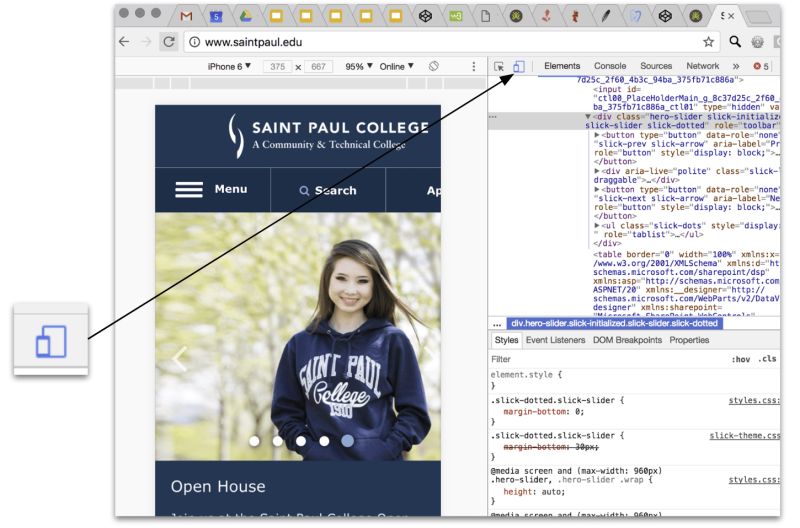Select the 'margin-bottom: 0;' declaration
800x528 pixels.
tap(543, 412)
